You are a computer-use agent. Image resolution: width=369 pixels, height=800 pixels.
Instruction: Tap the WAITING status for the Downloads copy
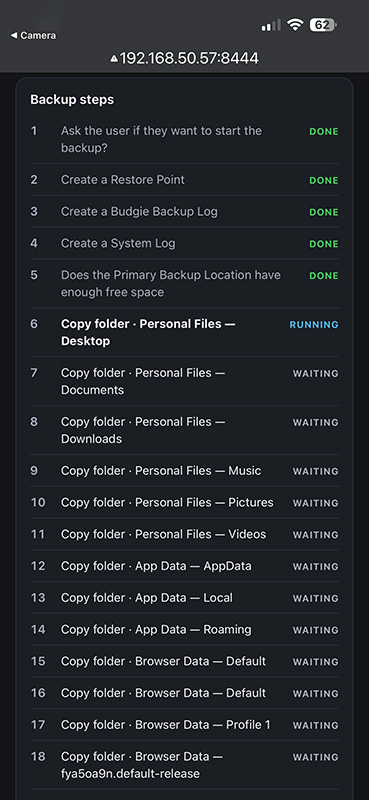[x=315, y=422]
